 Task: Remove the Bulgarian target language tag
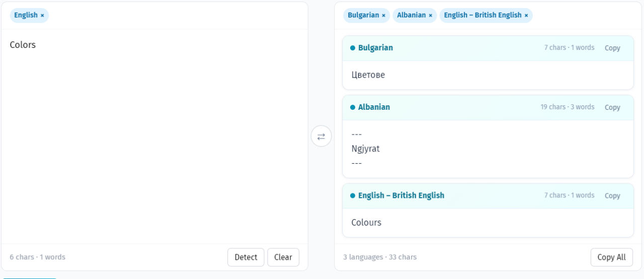tap(383, 16)
